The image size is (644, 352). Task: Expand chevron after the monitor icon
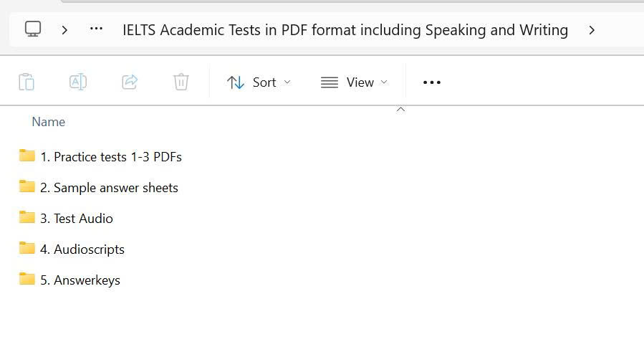coord(64,29)
